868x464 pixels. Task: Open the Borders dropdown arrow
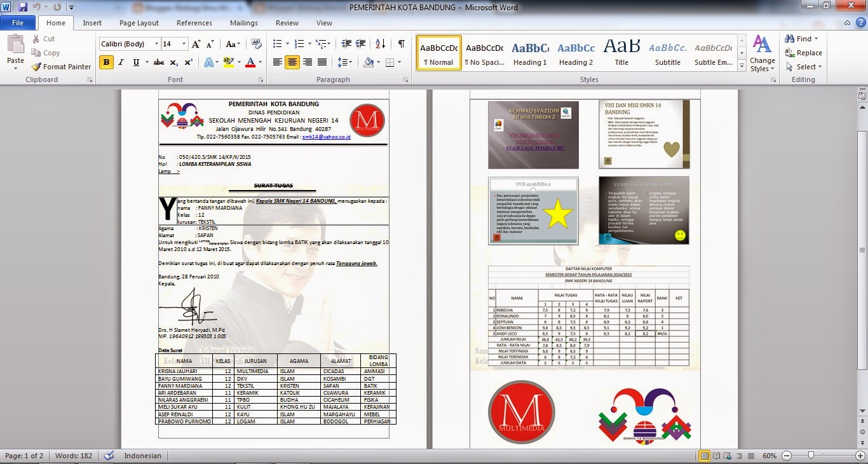tap(398, 62)
